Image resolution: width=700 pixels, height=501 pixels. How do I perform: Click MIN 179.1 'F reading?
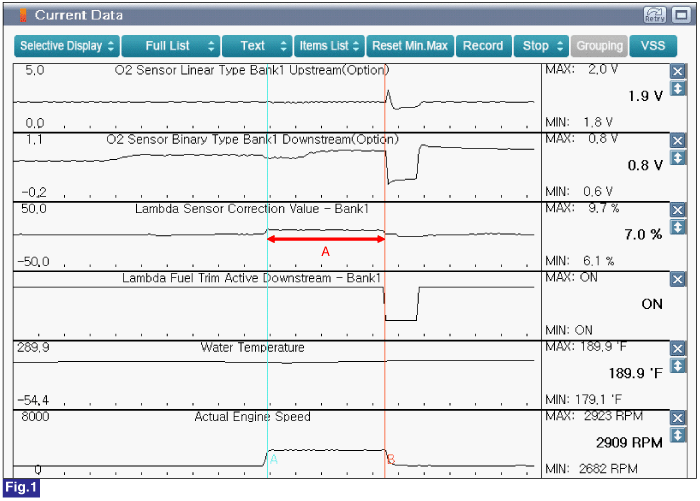point(583,399)
